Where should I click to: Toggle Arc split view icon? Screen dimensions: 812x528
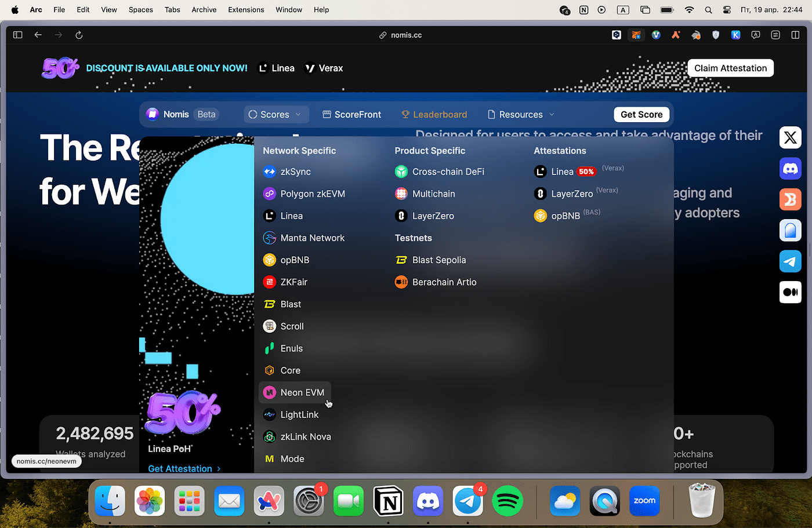795,35
